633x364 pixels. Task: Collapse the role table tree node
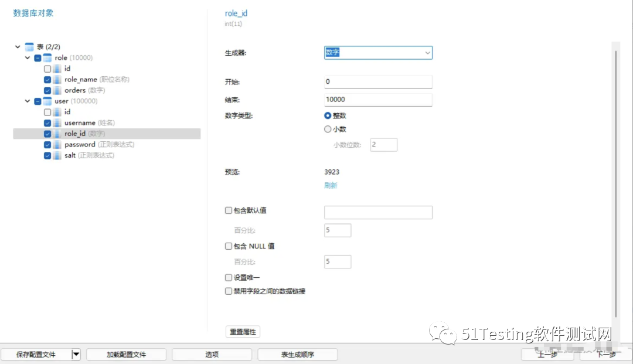[x=27, y=57]
